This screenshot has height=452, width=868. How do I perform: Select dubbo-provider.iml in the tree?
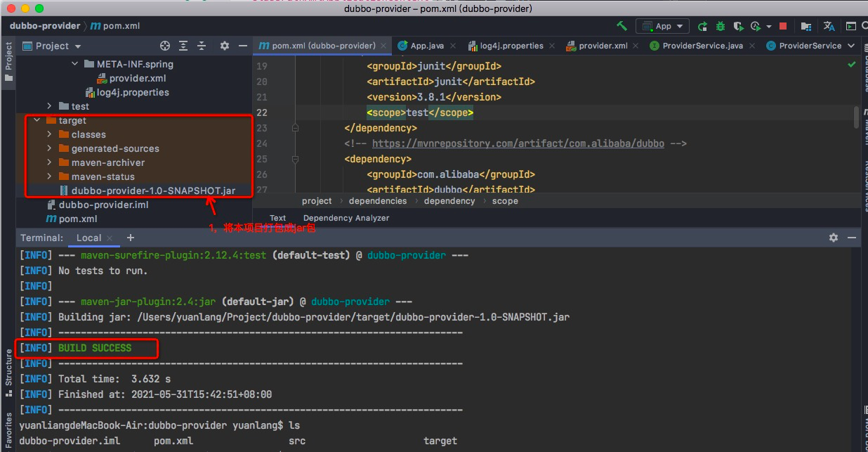pos(97,205)
